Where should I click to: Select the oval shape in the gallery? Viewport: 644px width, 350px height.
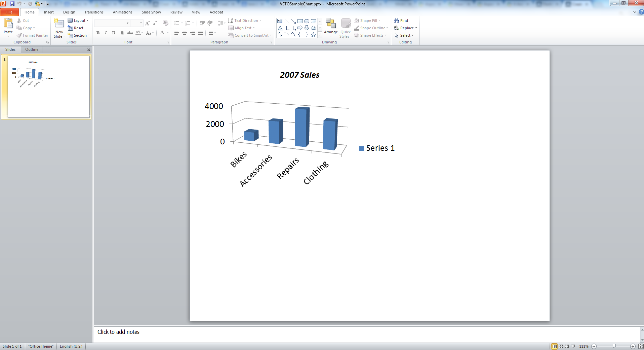click(x=307, y=21)
